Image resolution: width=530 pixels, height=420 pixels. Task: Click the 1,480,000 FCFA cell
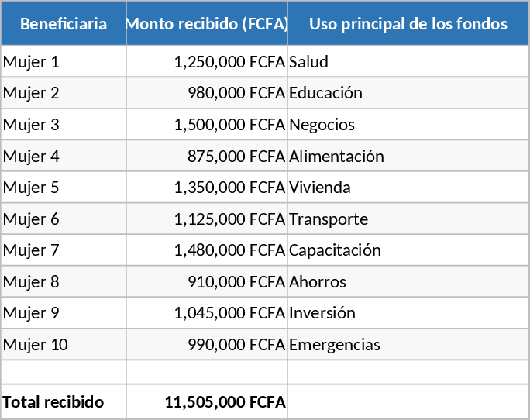[206, 250]
